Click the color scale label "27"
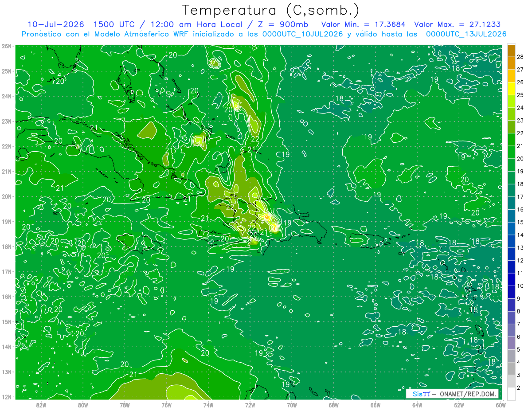The image size is (532, 411). point(521,69)
